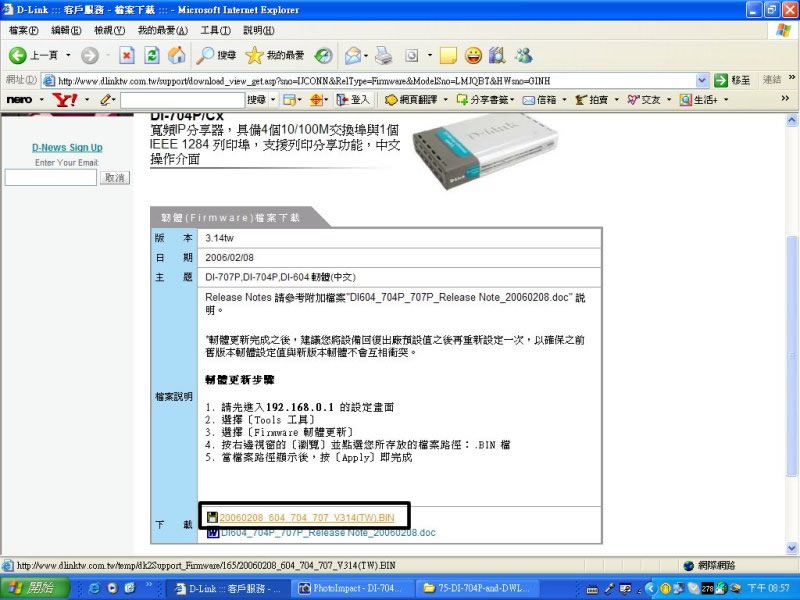800x600 pixels.
Task: Open the Messenger people icon
Action: point(523,55)
